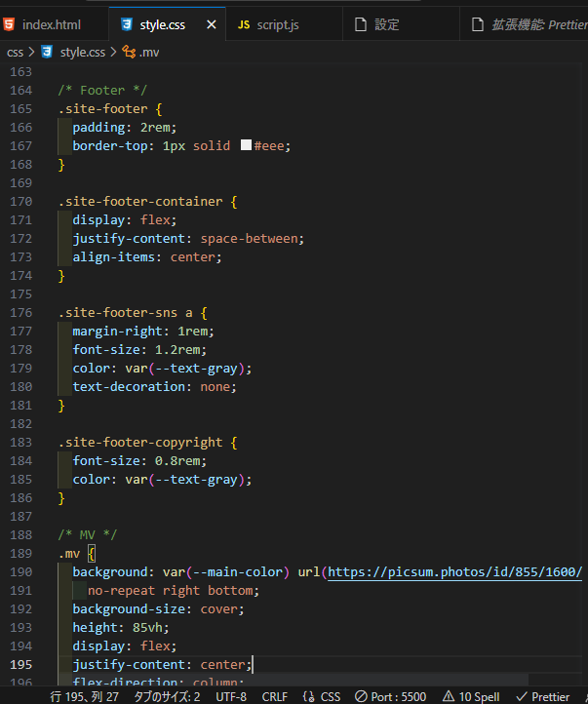Place cursor in .site-footer selector
This screenshot has width=588, height=704.
102,109
